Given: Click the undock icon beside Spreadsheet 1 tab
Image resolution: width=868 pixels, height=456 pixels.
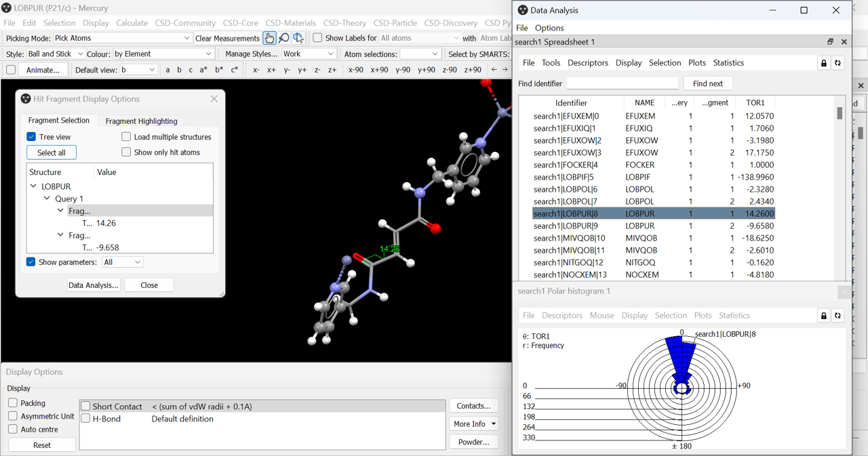Looking at the screenshot, I should tap(829, 41).
